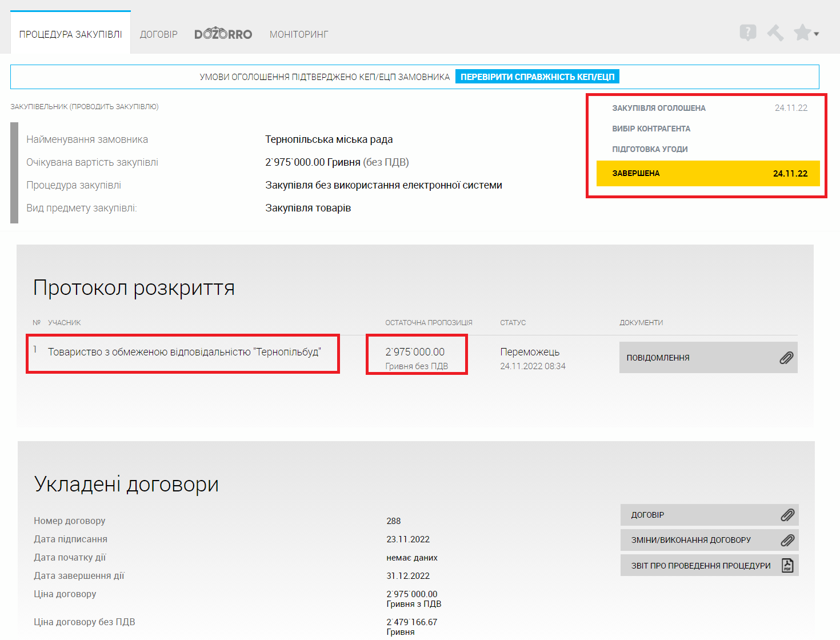Click the help question-mark speech bubble icon
The image size is (840, 640).
(x=747, y=33)
